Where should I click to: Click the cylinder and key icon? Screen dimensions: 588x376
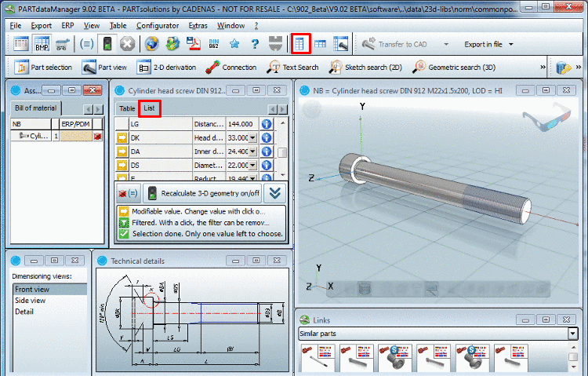tap(563, 68)
